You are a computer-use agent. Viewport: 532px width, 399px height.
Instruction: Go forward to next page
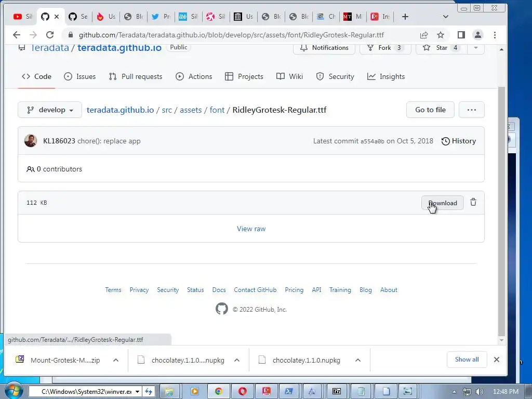(x=33, y=35)
